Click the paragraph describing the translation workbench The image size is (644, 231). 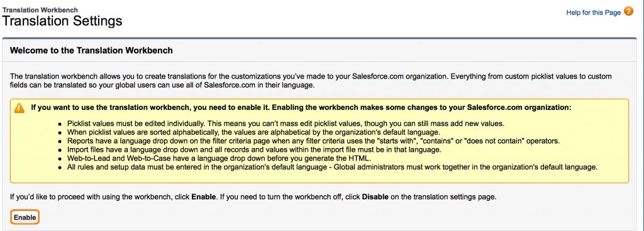(x=311, y=81)
